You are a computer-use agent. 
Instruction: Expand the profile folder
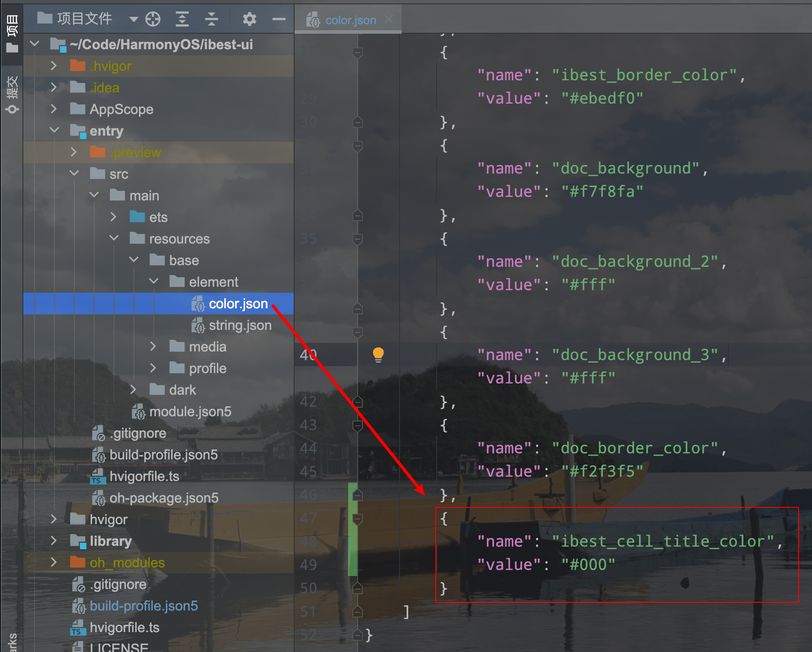coord(153,368)
